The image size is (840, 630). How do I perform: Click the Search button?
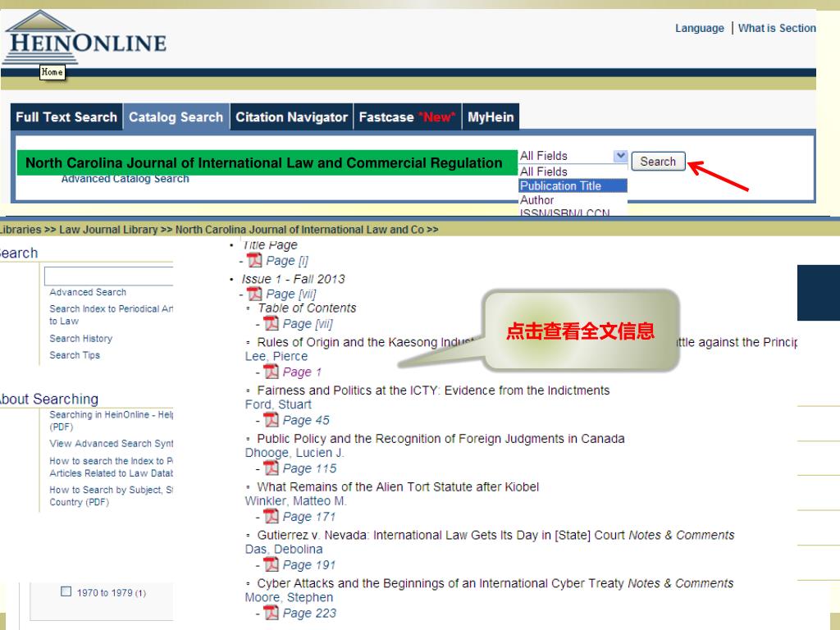pyautogui.click(x=658, y=162)
